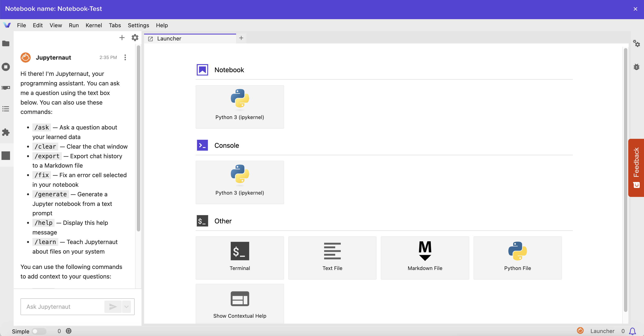
Task: Close the Notebook-Test window
Action: (635, 9)
